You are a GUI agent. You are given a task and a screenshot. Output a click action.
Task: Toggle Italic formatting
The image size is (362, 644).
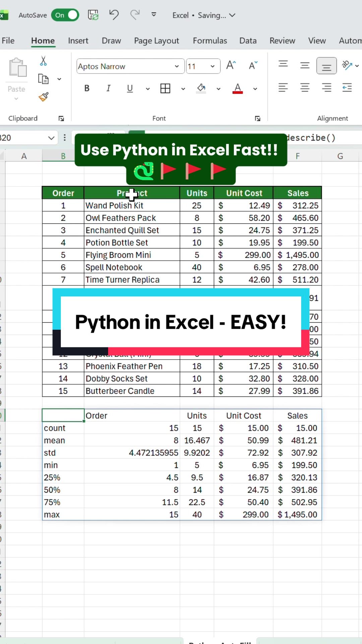108,88
